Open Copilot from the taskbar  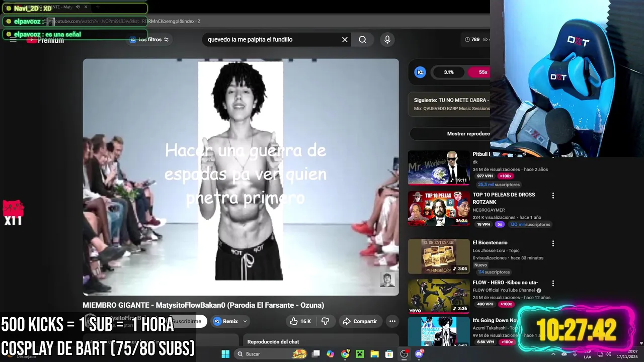pyautogui.click(x=331, y=354)
